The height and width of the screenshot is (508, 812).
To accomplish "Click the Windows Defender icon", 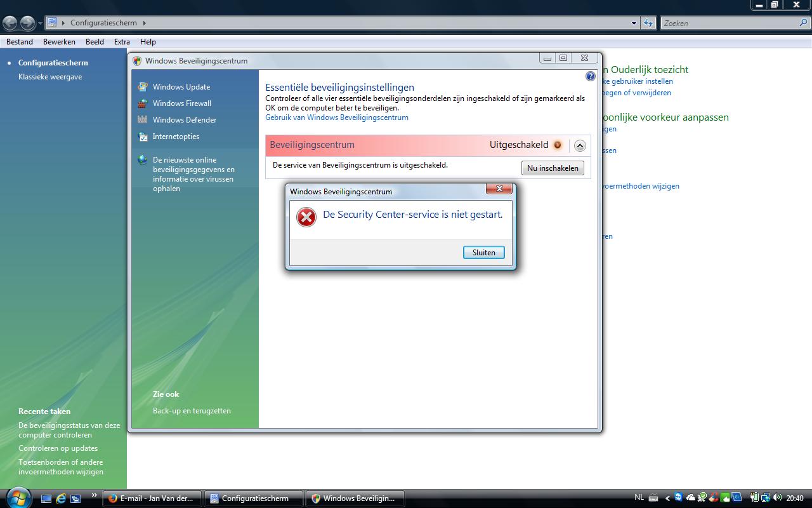I will click(143, 119).
